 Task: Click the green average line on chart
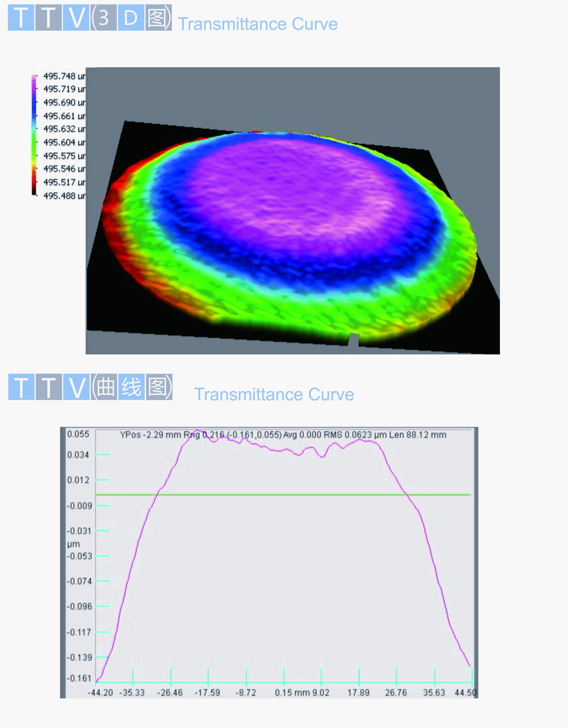click(x=283, y=495)
